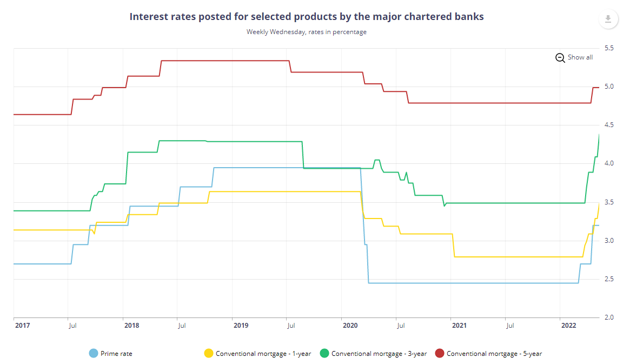
Task: Toggle the Prime rate series label
Action: (116, 354)
